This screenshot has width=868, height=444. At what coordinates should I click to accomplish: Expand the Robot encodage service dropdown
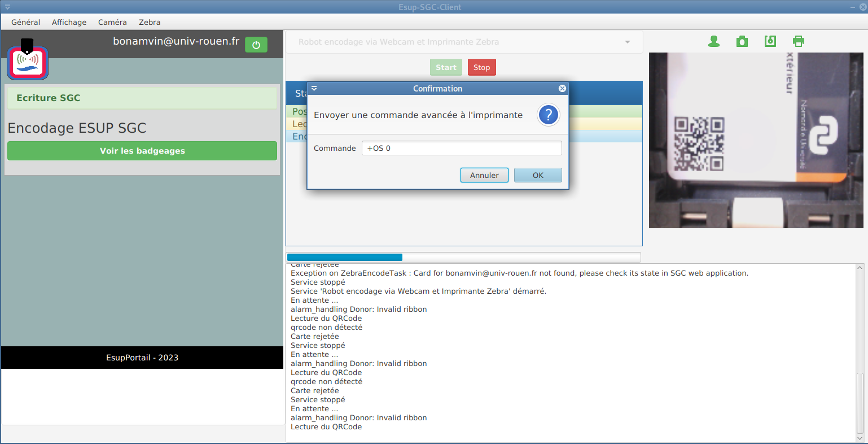[628, 42]
